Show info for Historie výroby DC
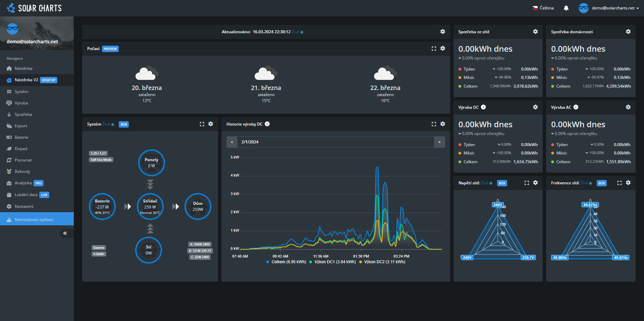Image resolution: width=644 pixels, height=321 pixels. point(267,124)
